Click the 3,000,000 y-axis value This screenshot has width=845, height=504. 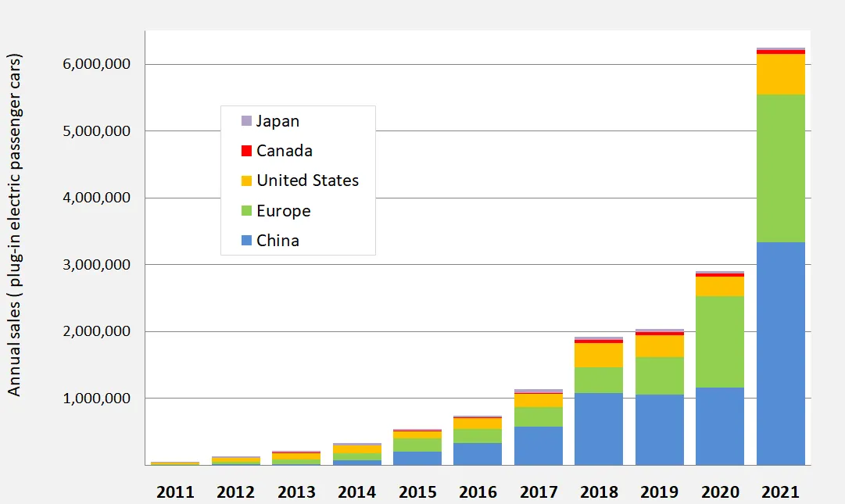[96, 264]
